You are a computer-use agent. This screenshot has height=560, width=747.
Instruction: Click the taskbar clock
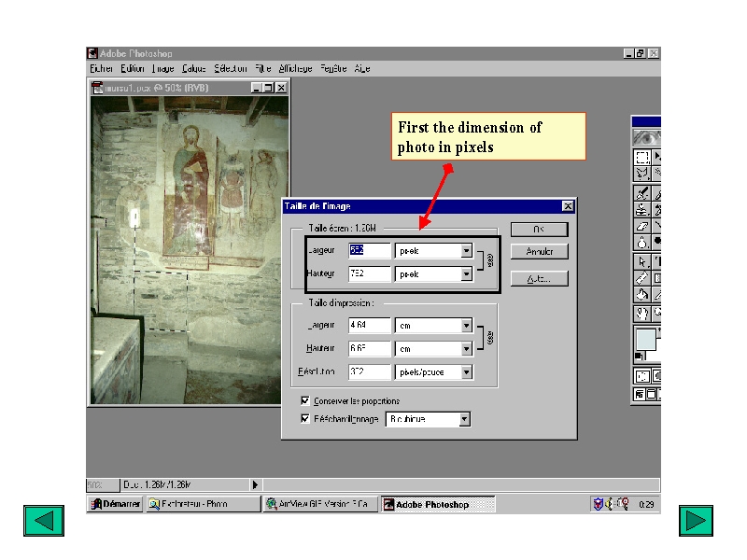click(646, 504)
